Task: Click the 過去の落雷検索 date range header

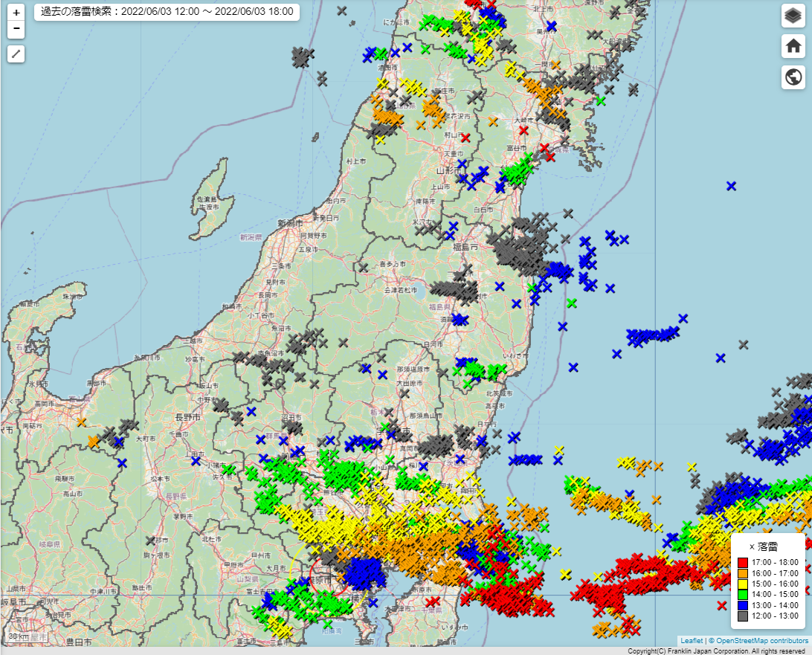Action: (x=167, y=12)
